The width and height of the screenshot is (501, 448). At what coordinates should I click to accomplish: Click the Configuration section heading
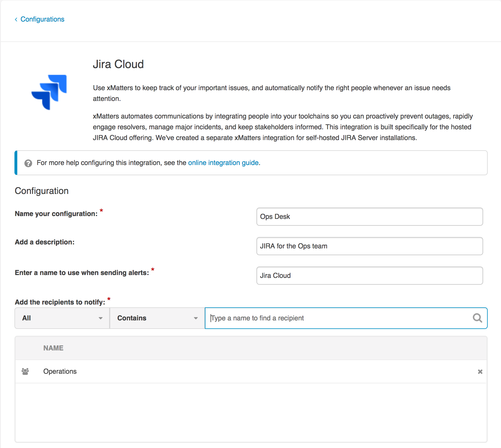(42, 191)
